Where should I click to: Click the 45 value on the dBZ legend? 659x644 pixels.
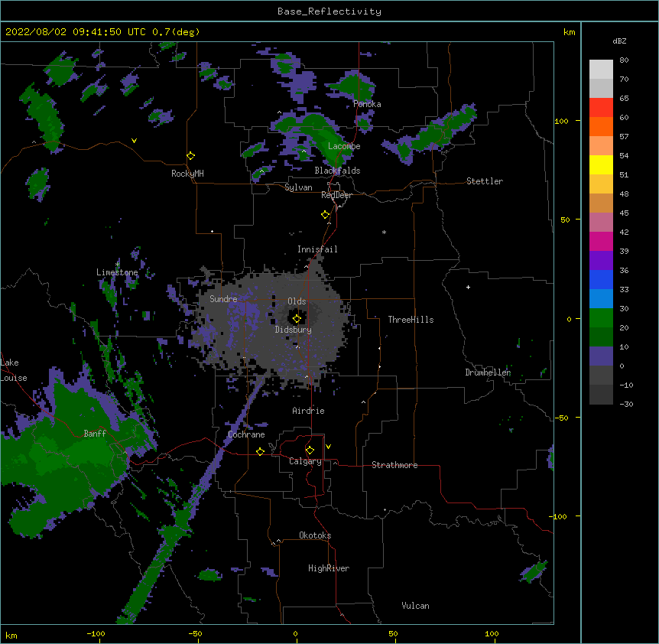[x=624, y=213]
